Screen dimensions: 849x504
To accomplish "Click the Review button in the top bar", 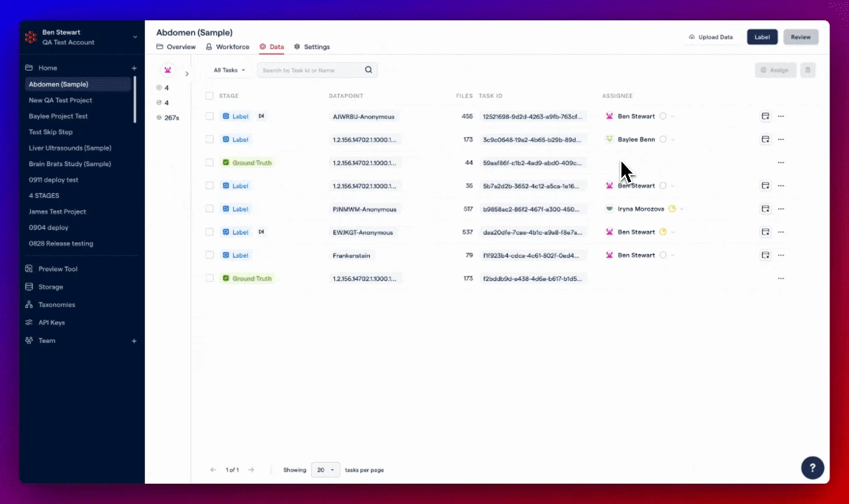I will click(x=800, y=36).
